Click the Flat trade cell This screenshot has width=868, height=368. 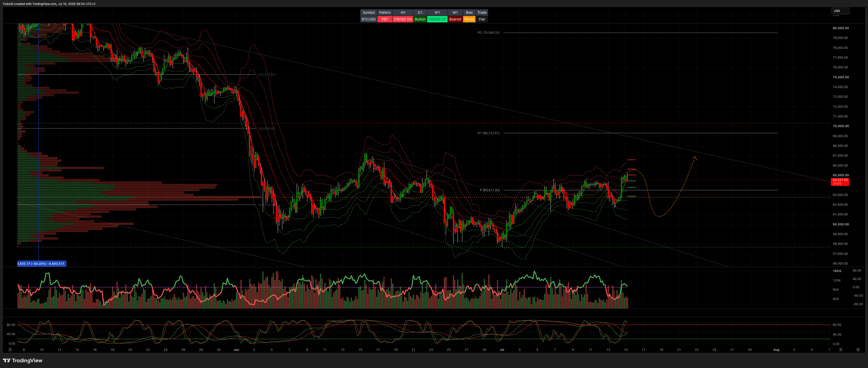point(482,19)
